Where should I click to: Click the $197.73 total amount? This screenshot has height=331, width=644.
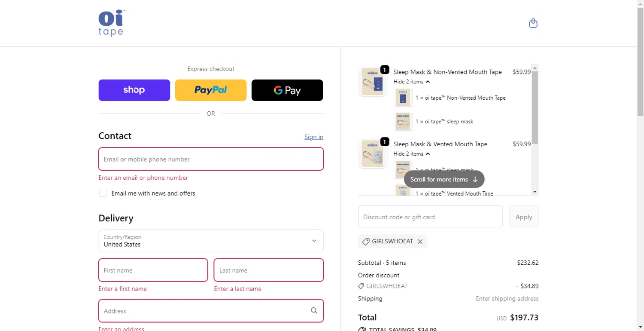pos(524,318)
